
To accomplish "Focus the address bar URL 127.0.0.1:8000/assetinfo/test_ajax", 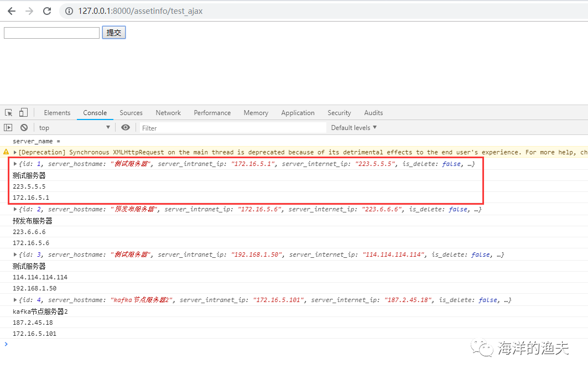I will 141,11.
